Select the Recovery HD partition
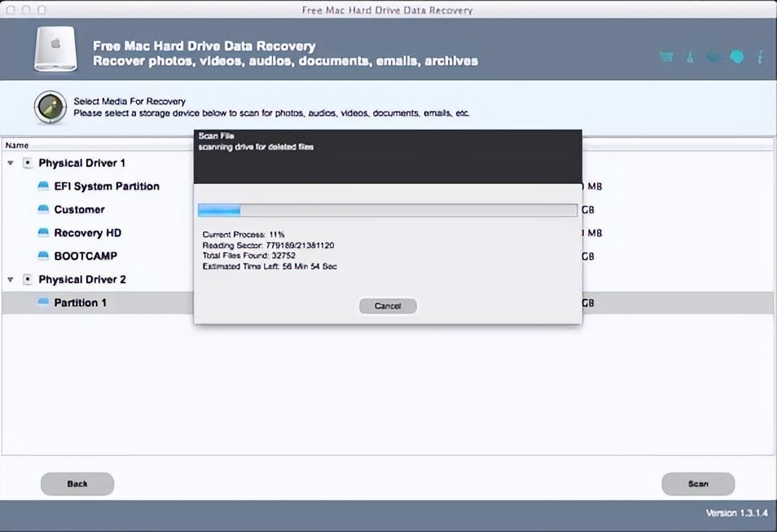The width and height of the screenshot is (777, 532). (87, 233)
